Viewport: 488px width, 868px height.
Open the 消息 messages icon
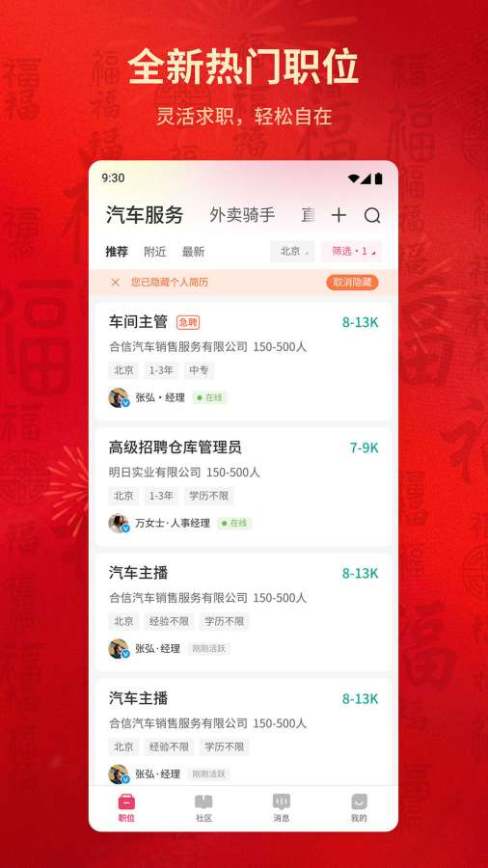click(282, 802)
